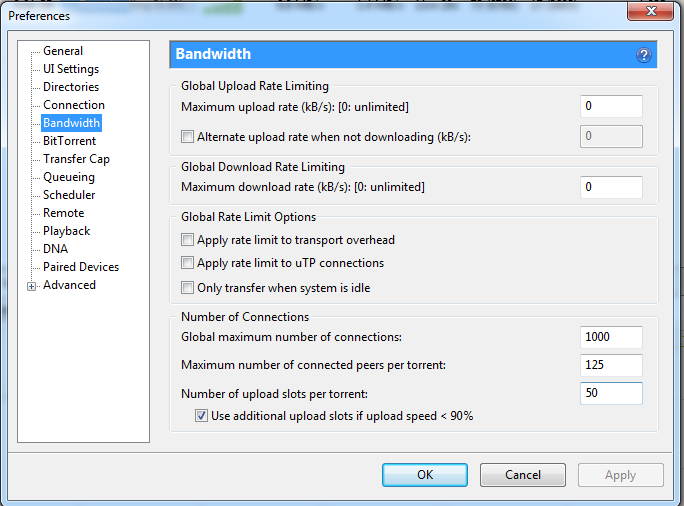Click the global maximum connections field
Screen dimensions: 684x506
[x=611, y=337]
